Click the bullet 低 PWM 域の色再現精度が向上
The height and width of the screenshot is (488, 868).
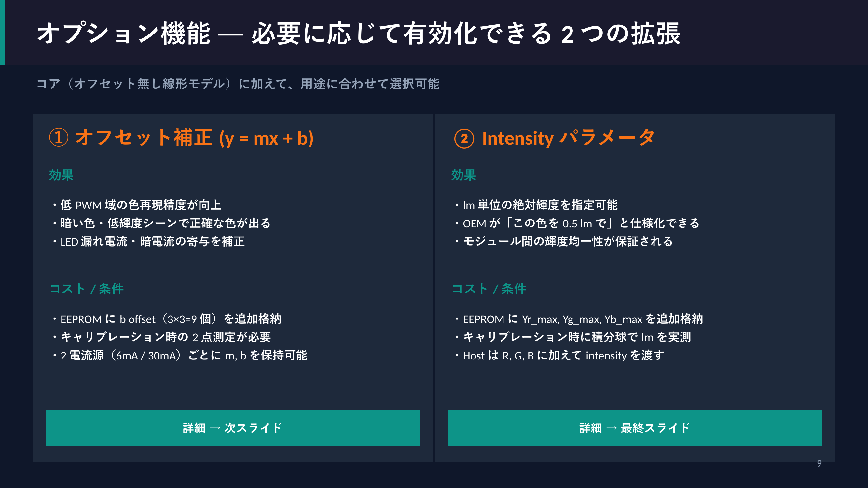[141, 205]
